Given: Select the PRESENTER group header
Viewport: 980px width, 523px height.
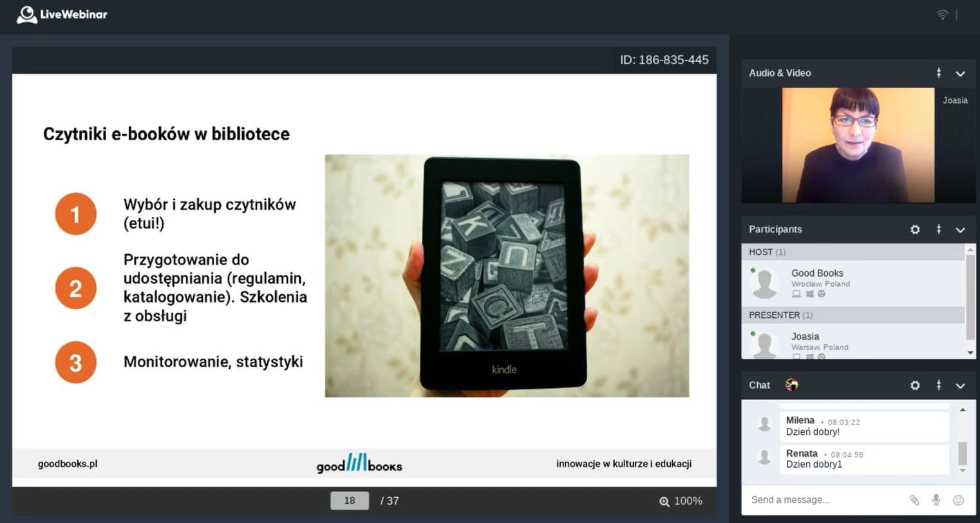Looking at the screenshot, I should (853, 315).
